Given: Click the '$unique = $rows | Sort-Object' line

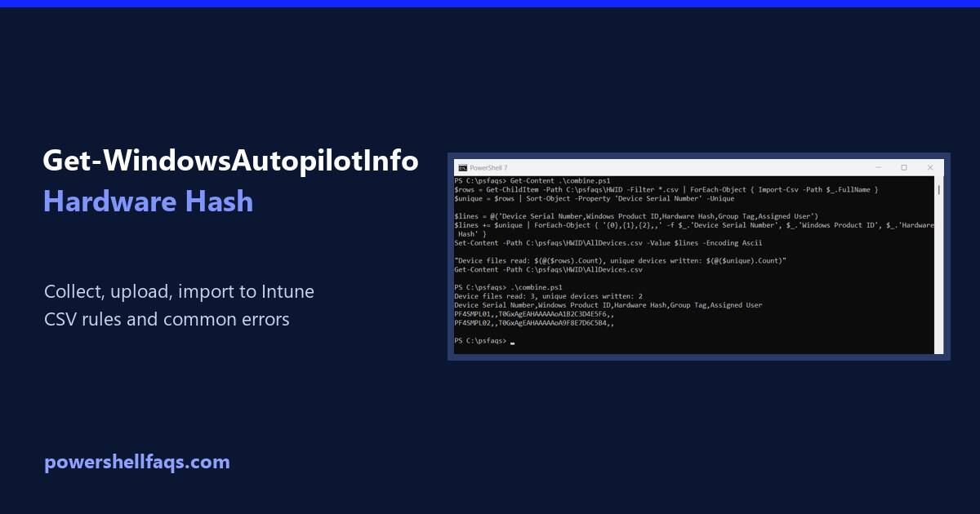Looking at the screenshot, I should click(x=595, y=198).
